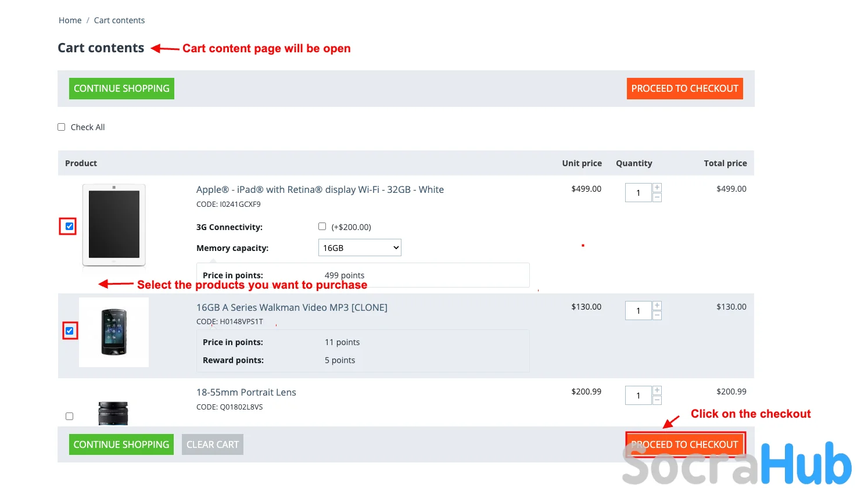Click the 11 points price value

coord(342,342)
